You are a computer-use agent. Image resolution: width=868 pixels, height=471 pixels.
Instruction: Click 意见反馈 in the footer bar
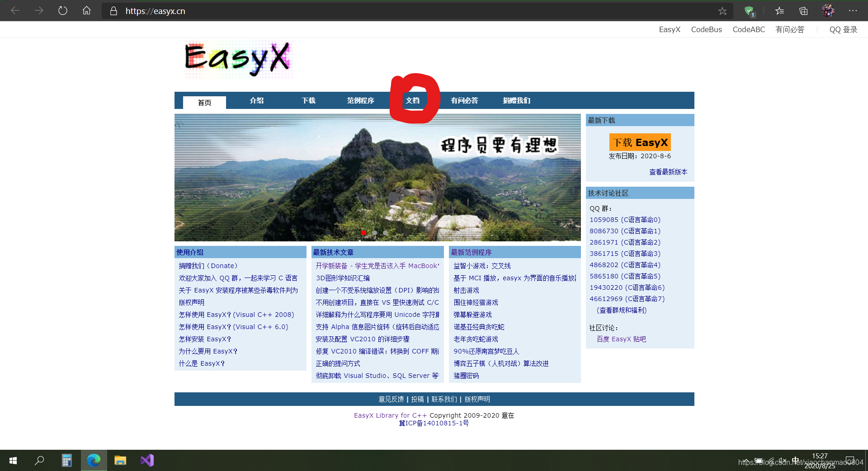[391, 399]
